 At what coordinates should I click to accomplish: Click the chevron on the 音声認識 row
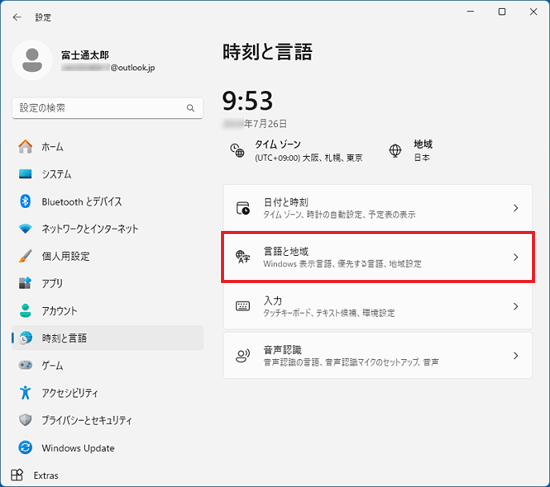(516, 355)
